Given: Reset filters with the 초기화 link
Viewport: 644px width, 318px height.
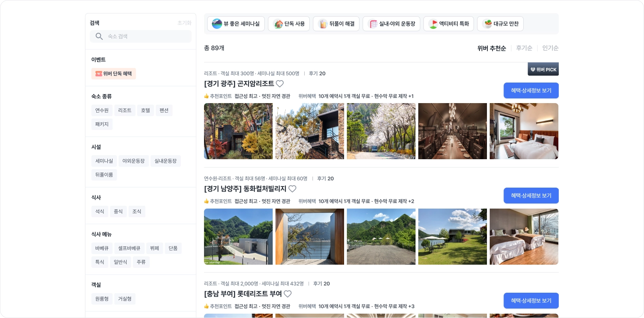Looking at the screenshot, I should tap(184, 23).
